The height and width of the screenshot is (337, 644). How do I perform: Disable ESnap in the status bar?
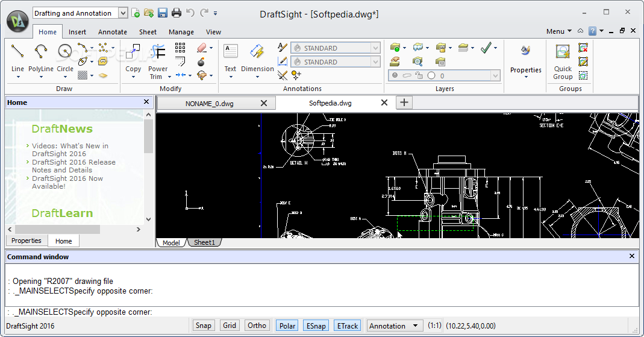(316, 326)
